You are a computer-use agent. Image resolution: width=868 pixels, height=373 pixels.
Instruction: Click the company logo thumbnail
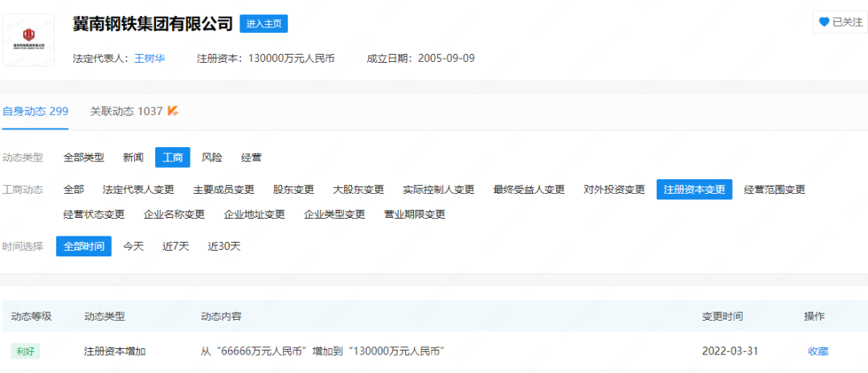click(29, 40)
